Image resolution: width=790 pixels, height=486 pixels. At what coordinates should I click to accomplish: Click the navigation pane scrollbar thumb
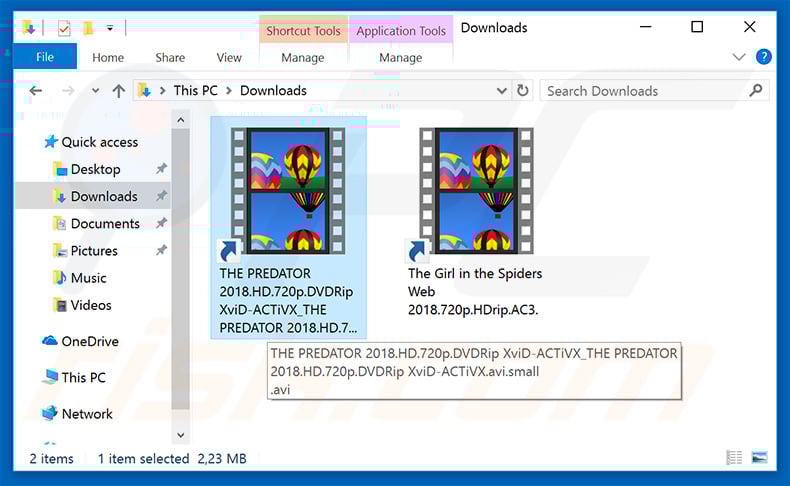(180, 269)
